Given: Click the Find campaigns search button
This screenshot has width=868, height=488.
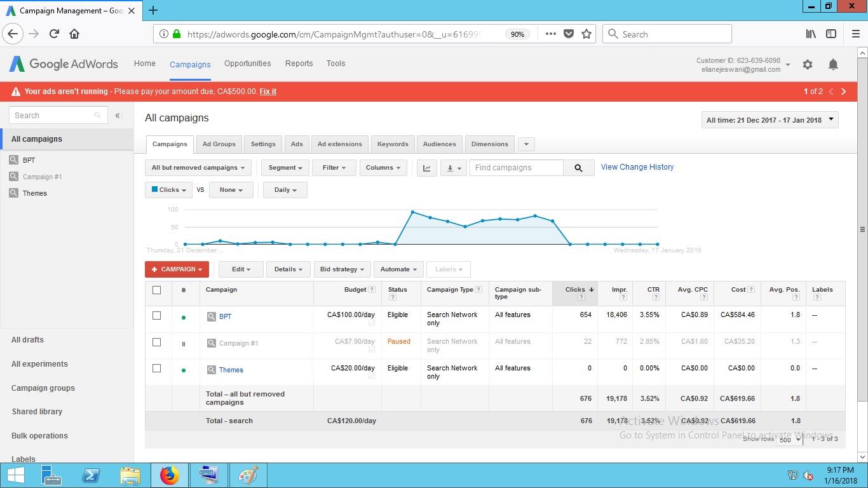Looking at the screenshot, I should (578, 168).
